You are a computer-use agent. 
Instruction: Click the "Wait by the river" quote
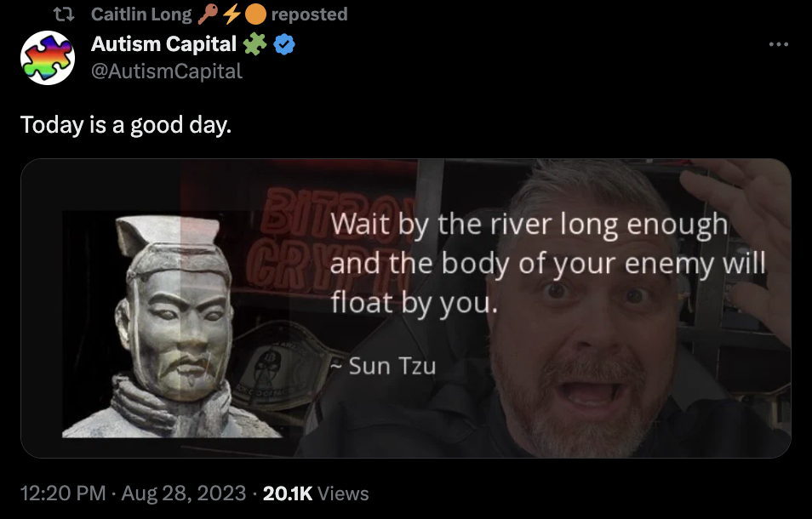[547, 263]
